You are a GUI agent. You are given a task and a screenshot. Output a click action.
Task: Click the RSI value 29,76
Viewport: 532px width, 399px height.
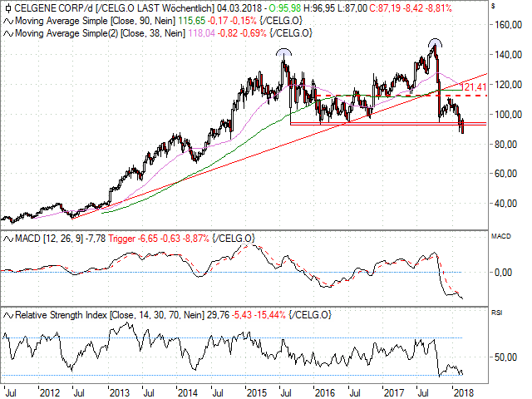point(218,316)
